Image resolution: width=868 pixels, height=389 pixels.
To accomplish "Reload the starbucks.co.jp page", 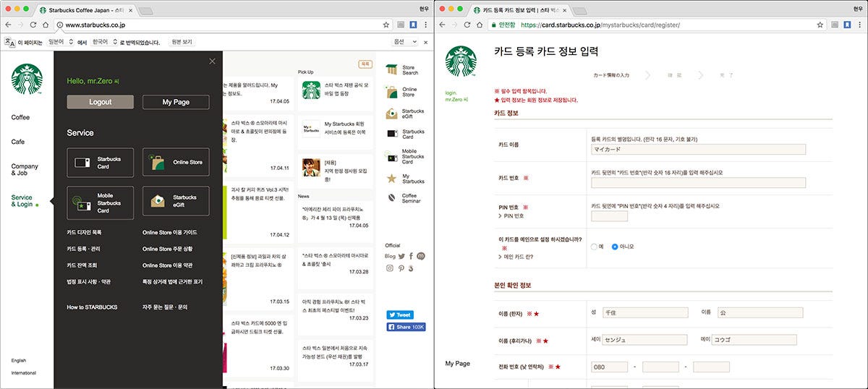I will click(x=33, y=25).
